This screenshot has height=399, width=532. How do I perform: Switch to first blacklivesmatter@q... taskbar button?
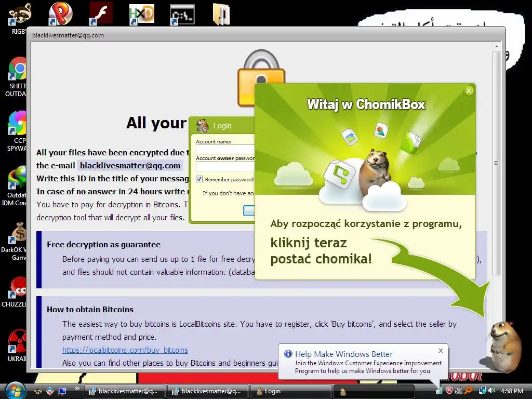coord(124,391)
